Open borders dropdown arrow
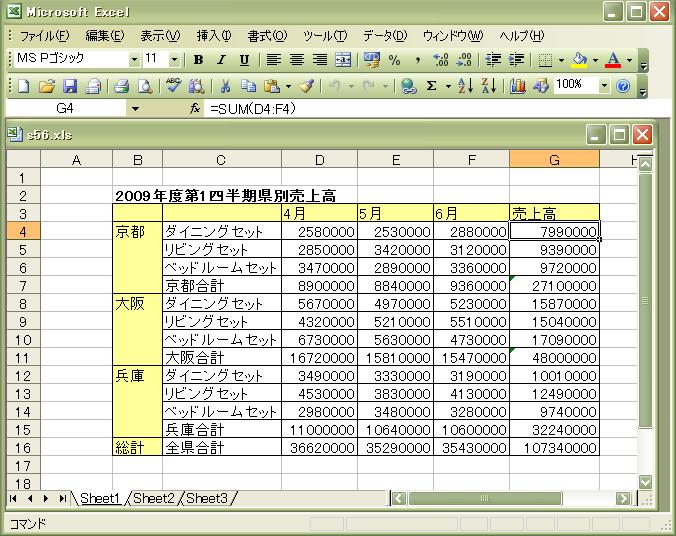The width and height of the screenshot is (676, 536). click(561, 60)
